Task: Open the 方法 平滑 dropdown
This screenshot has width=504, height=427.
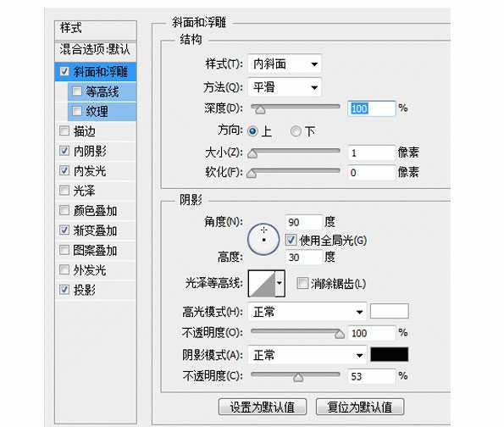Action: (285, 87)
